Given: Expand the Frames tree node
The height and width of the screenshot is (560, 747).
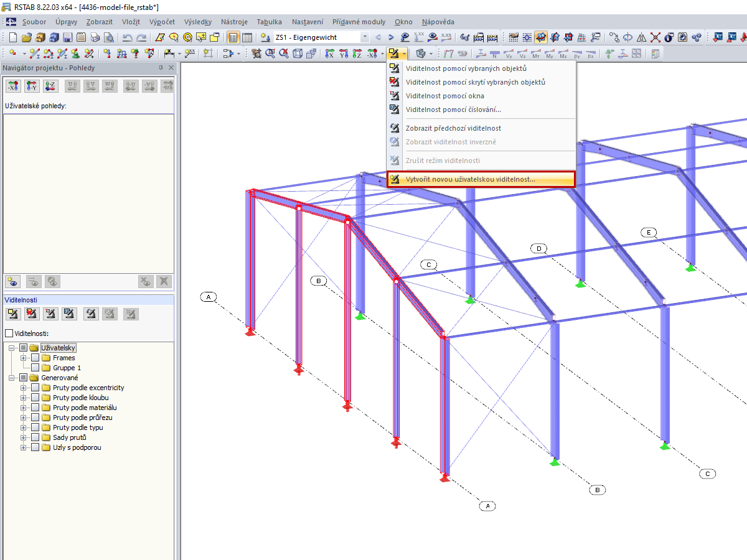Looking at the screenshot, I should pyautogui.click(x=24, y=358).
